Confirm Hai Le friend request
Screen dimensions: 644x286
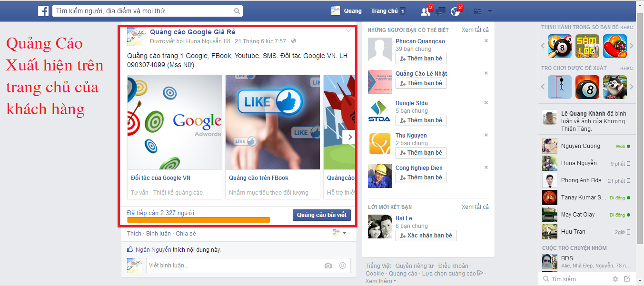(426, 236)
